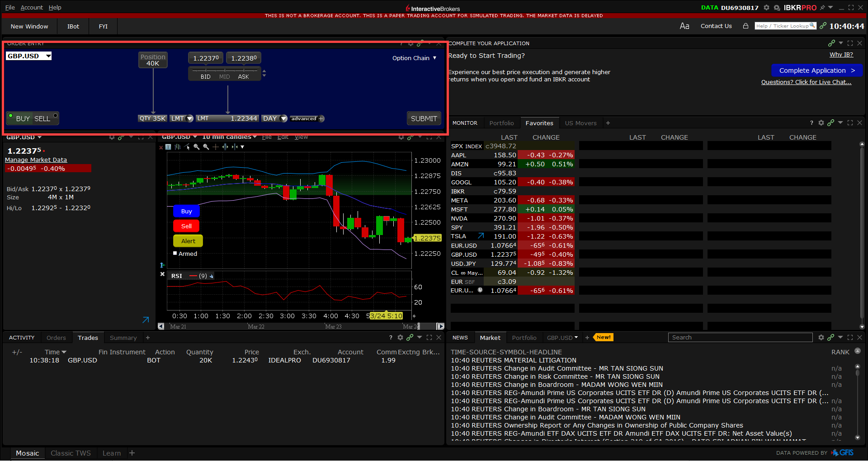Click help question mark in Monitor panel
Viewport: 868px width, 461px height.
pos(812,123)
